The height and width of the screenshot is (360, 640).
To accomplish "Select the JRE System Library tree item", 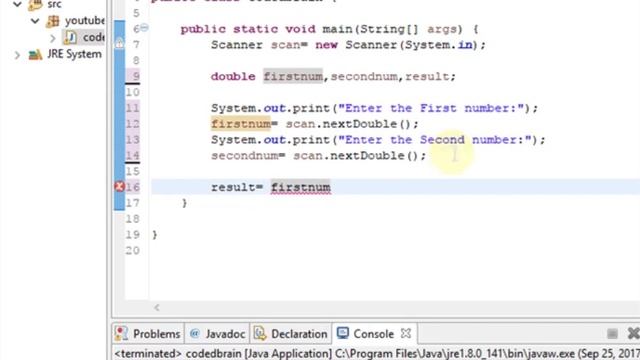I will tap(74, 54).
